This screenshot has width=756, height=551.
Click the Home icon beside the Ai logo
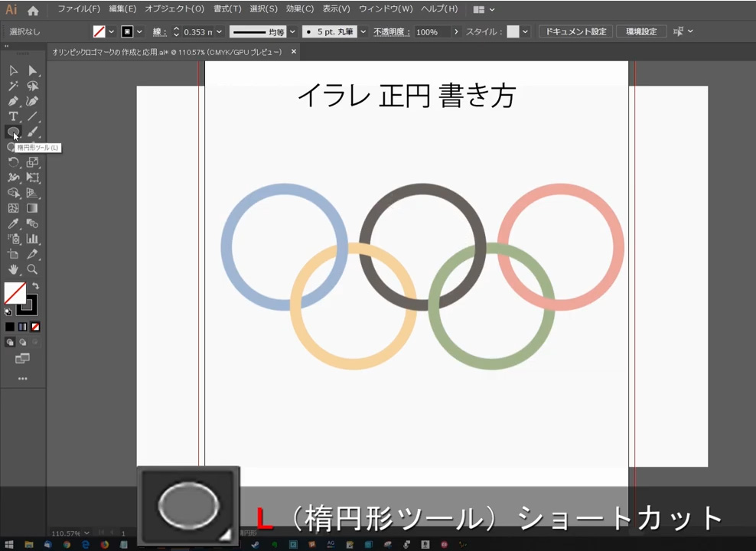(33, 11)
